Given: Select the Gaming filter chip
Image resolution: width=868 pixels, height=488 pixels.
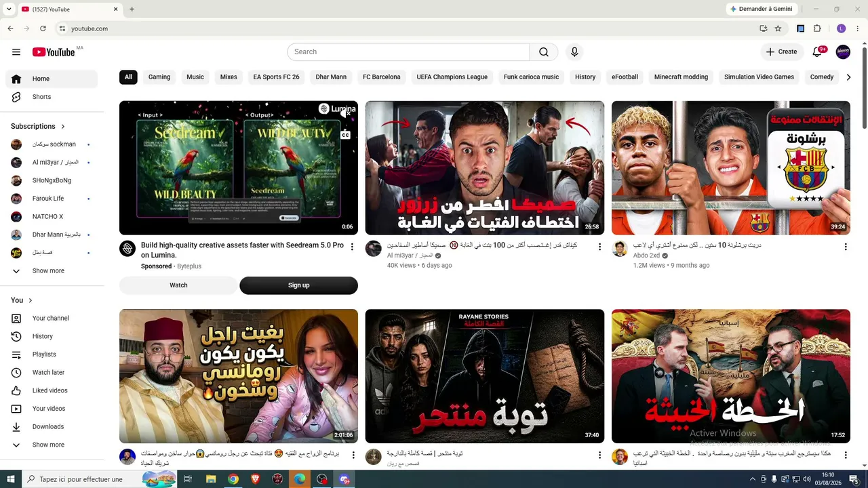Looking at the screenshot, I should 159,77.
